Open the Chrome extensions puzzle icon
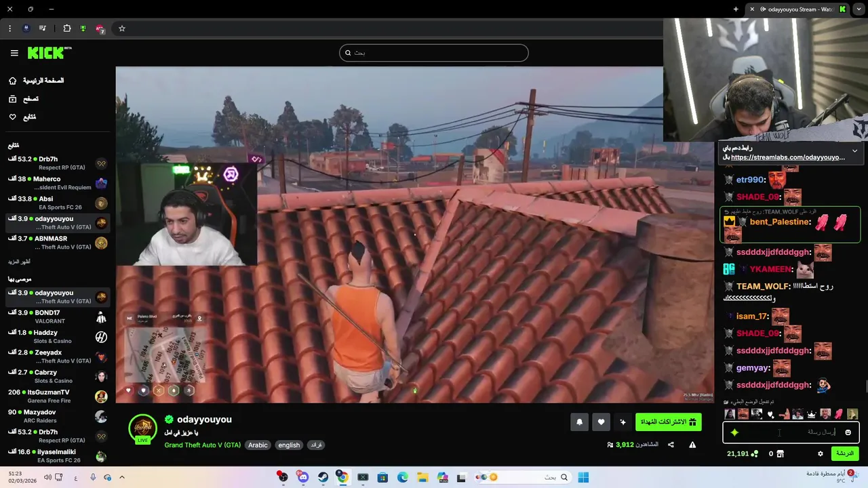The image size is (868, 488). pos(66,28)
